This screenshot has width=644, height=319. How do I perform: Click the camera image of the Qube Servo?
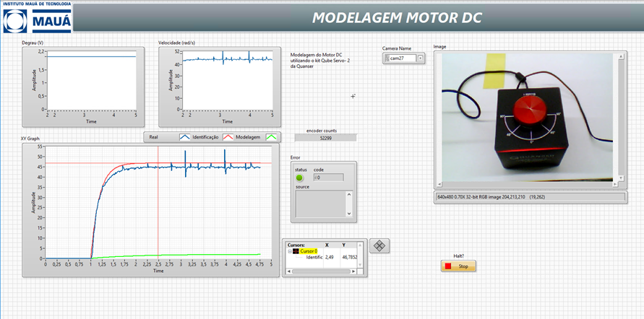click(526, 119)
